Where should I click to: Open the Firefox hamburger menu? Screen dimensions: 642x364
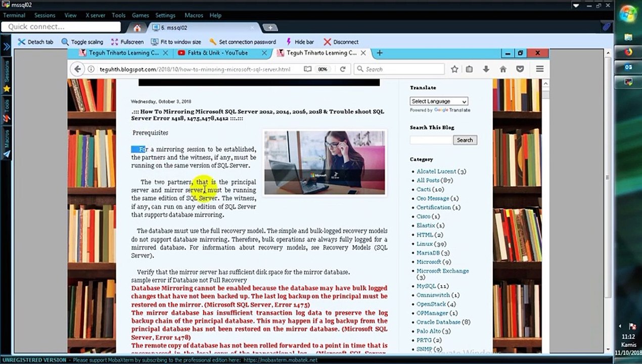(540, 69)
